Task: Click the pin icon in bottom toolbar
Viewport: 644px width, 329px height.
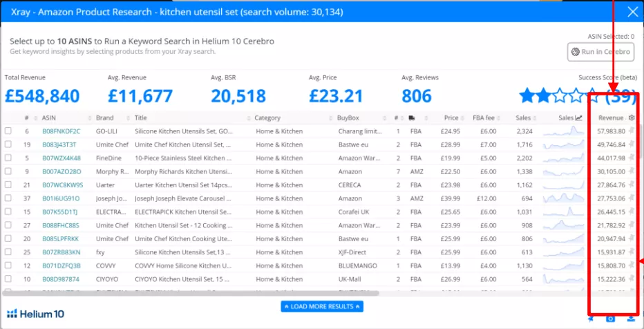Action: [591, 319]
